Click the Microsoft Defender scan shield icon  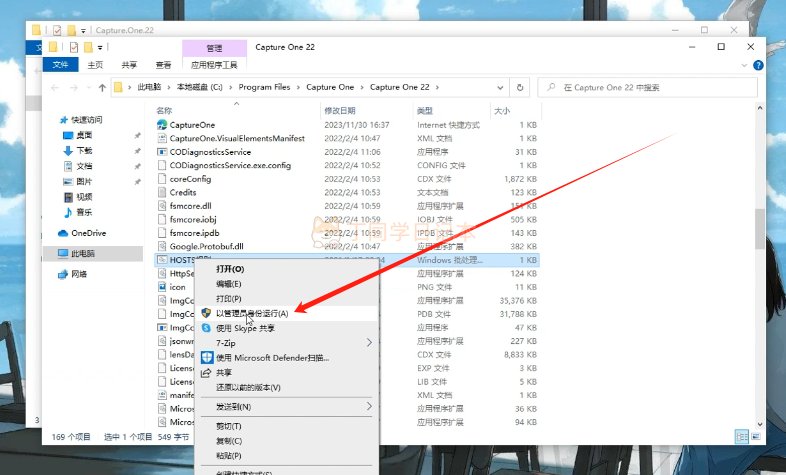coord(207,358)
